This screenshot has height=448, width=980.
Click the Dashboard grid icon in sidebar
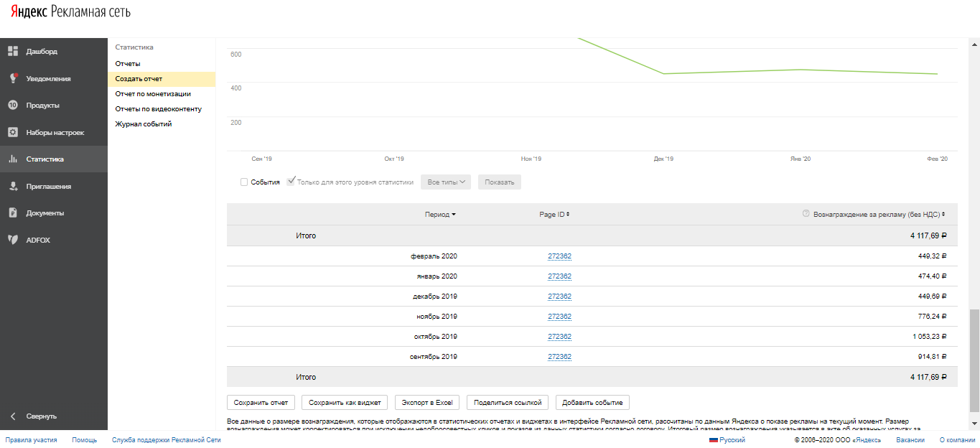(13, 52)
